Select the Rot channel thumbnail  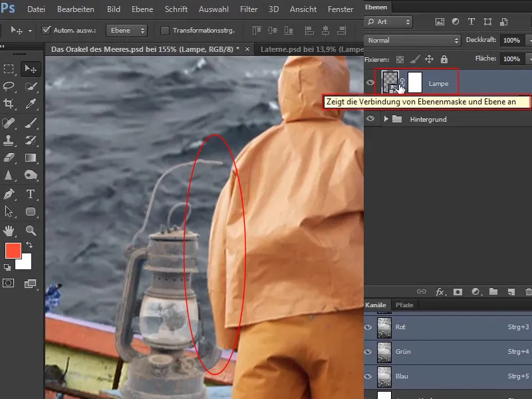click(x=384, y=327)
